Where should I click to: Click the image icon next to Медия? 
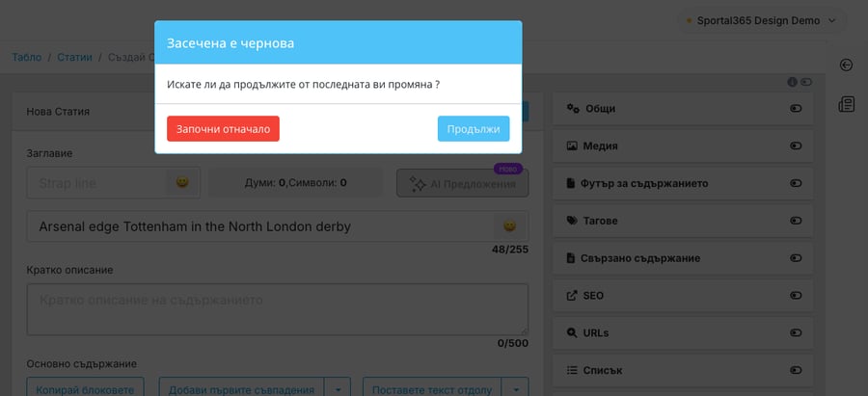[572, 146]
